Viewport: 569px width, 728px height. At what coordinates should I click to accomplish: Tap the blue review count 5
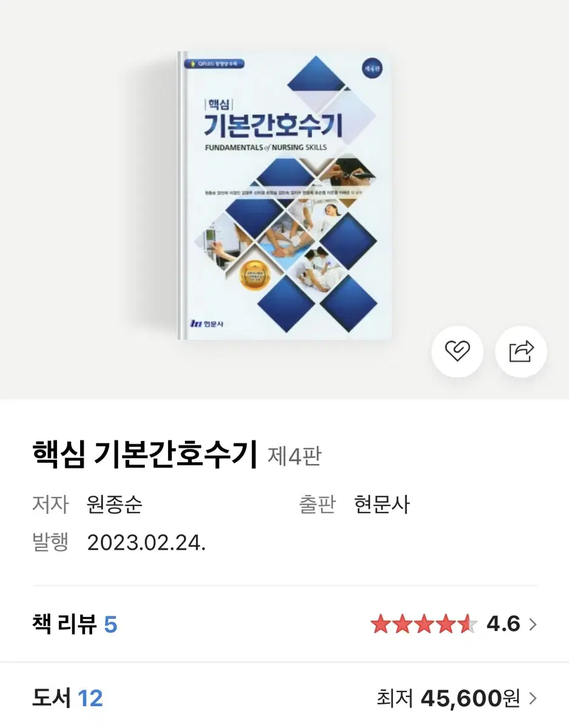(110, 624)
